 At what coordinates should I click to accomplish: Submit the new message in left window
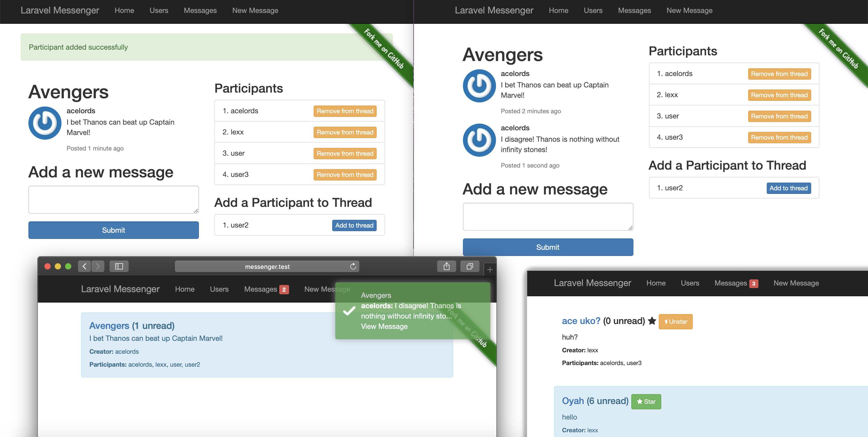tap(113, 230)
